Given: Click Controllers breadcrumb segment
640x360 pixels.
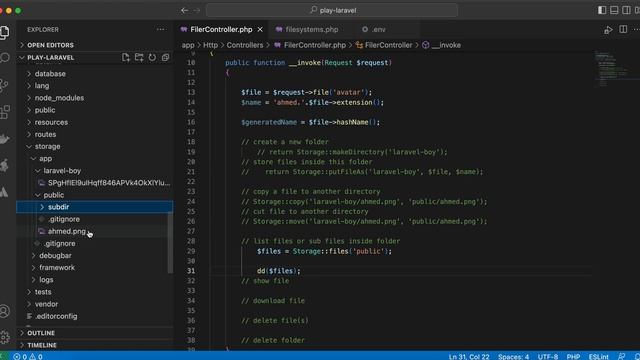Looking at the screenshot, I should [x=245, y=45].
